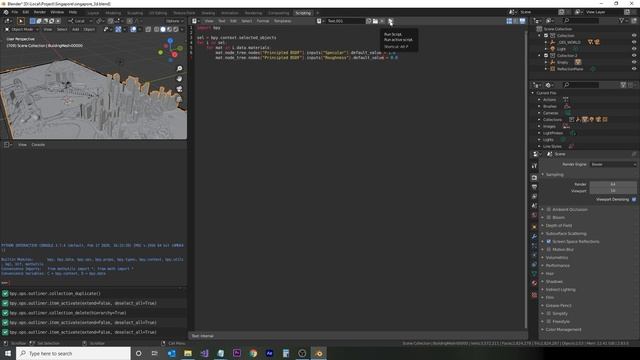640x360 pixels.
Task: Click Blender logo icon in top menu
Action: (x=6, y=12)
